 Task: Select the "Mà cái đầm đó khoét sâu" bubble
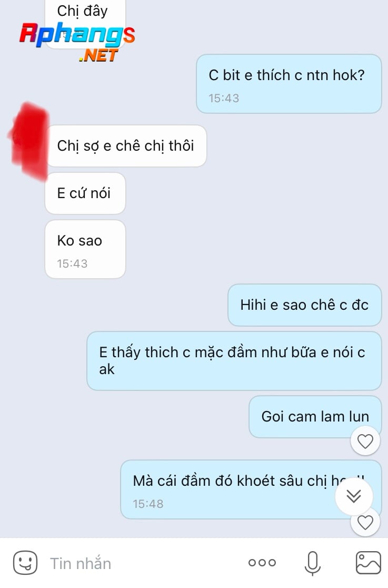[x=251, y=489]
